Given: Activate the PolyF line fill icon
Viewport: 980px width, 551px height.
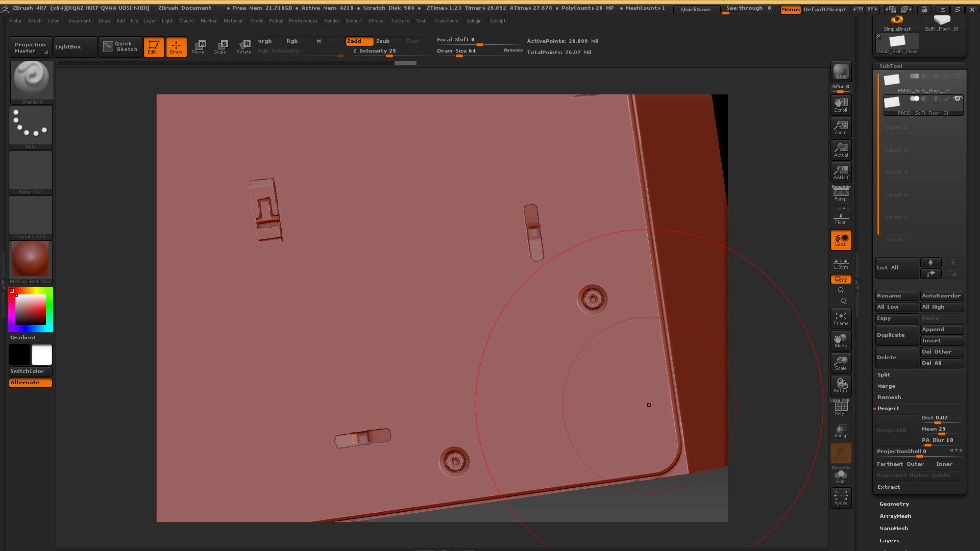Looking at the screenshot, I should click(x=841, y=408).
